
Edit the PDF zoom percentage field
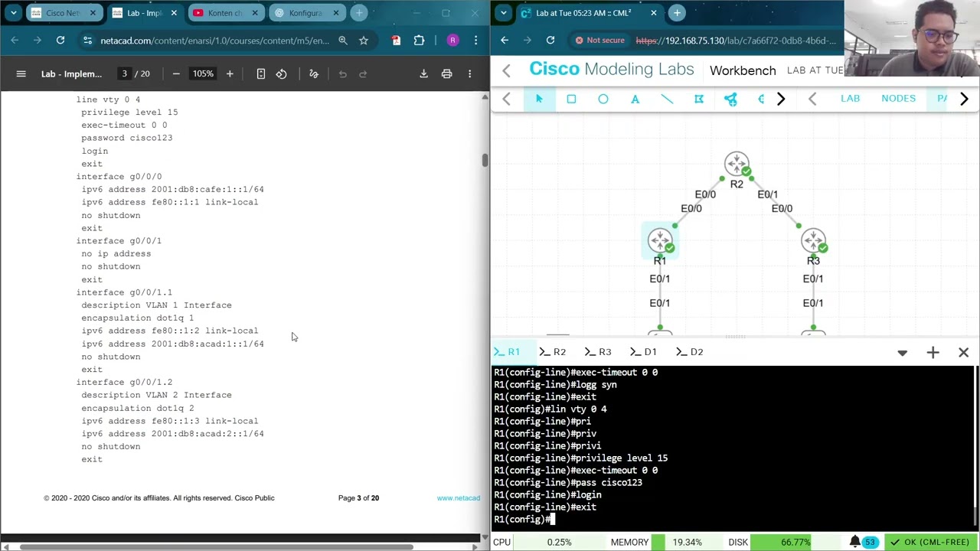click(203, 74)
